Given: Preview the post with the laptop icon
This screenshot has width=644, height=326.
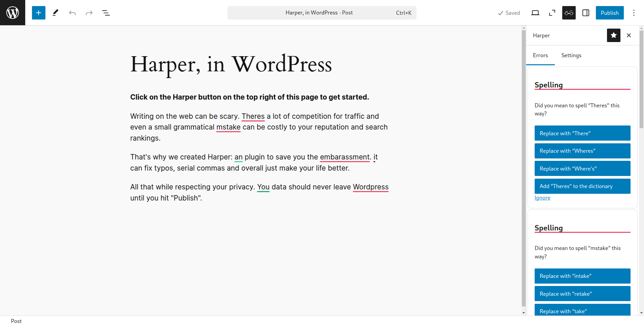Looking at the screenshot, I should pyautogui.click(x=535, y=13).
